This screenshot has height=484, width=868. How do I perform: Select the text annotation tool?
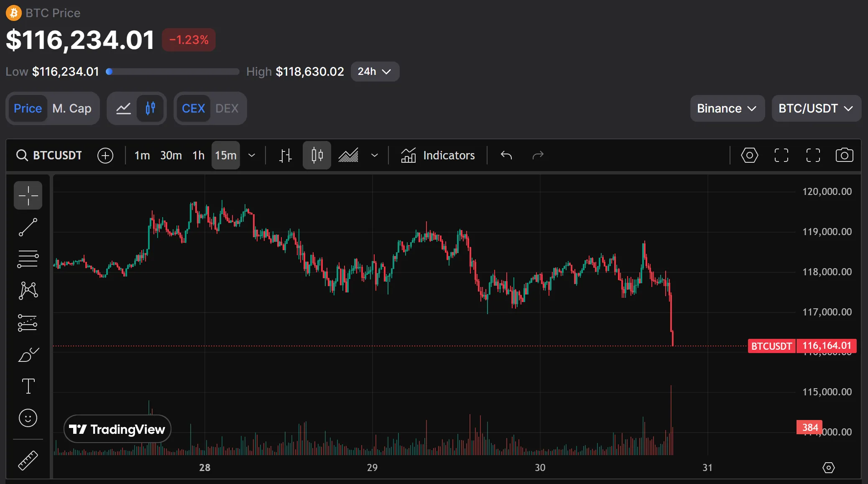28,386
